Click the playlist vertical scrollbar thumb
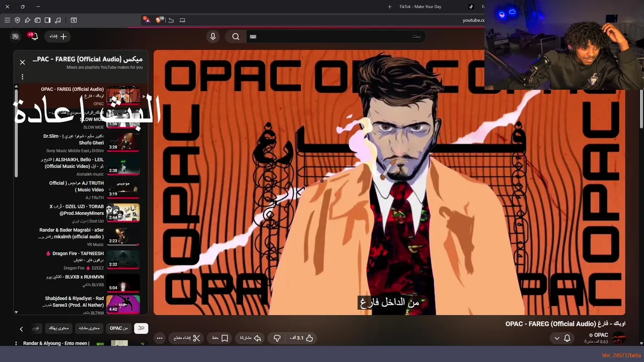Image resolution: width=644 pixels, height=362 pixels. pyautogui.click(x=16, y=133)
